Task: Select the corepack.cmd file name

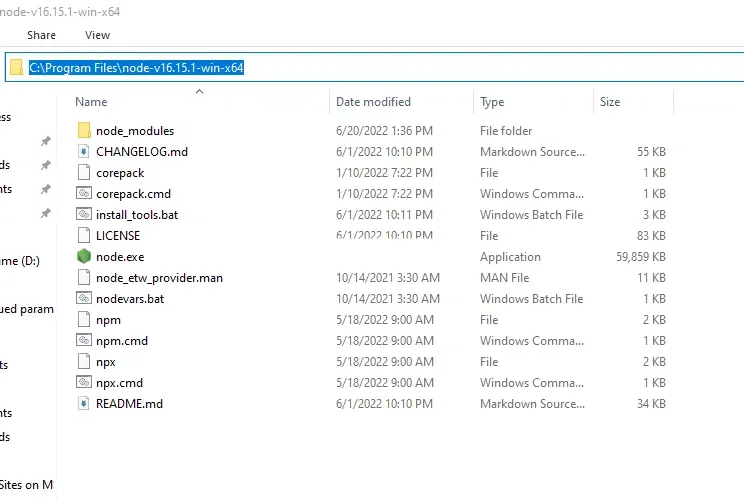Action: tap(133, 194)
